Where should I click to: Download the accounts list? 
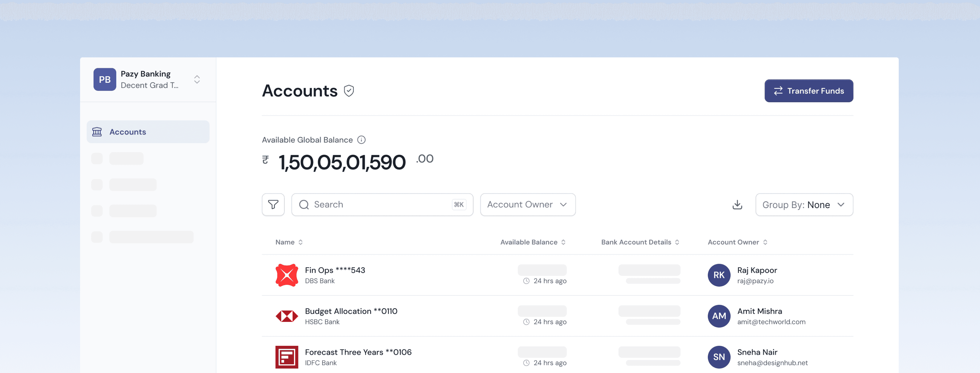tap(737, 204)
